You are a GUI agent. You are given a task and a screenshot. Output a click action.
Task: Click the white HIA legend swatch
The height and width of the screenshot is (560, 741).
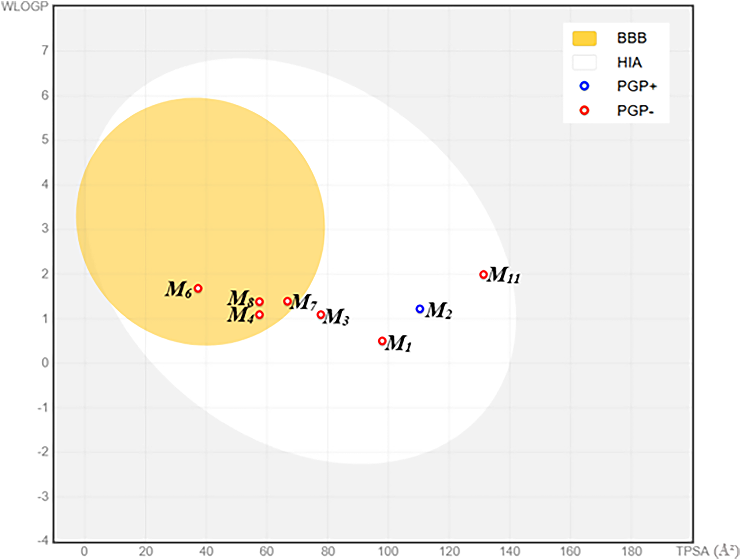[584, 63]
